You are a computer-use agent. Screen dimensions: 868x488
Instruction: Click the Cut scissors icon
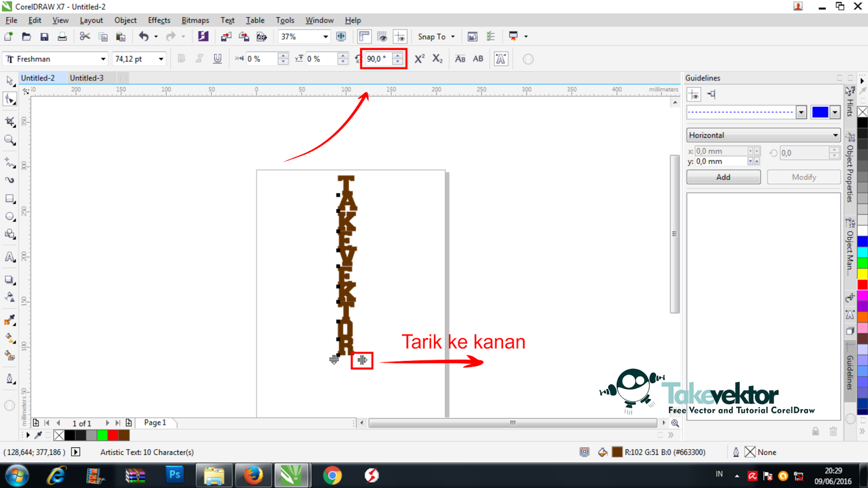coord(85,37)
